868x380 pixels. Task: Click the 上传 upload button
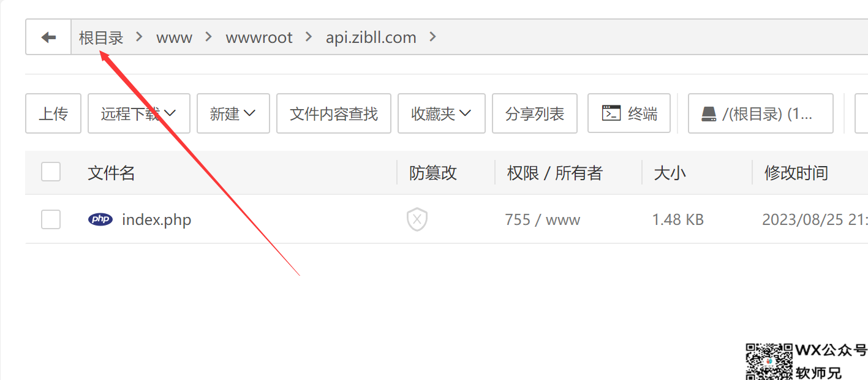tap(53, 113)
